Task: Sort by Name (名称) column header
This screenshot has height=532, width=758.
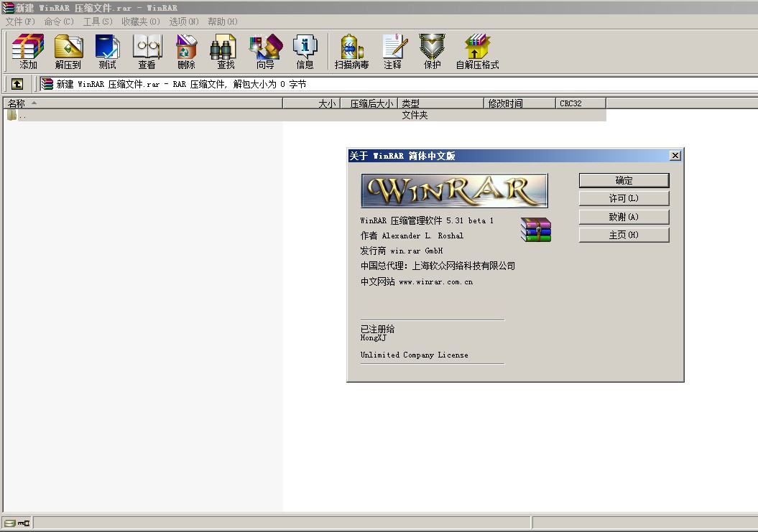Action: [142, 103]
